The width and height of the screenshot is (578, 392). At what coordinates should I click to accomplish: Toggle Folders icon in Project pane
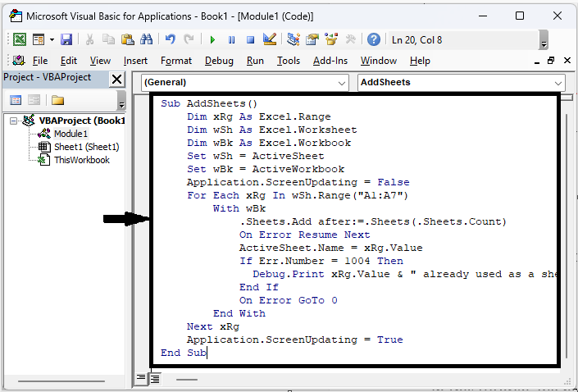click(57, 100)
